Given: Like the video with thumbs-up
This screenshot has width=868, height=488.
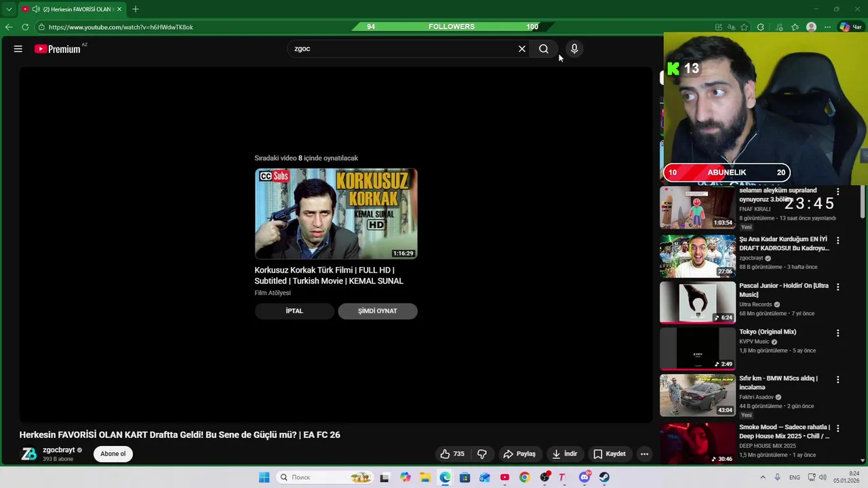Looking at the screenshot, I should click(x=453, y=454).
